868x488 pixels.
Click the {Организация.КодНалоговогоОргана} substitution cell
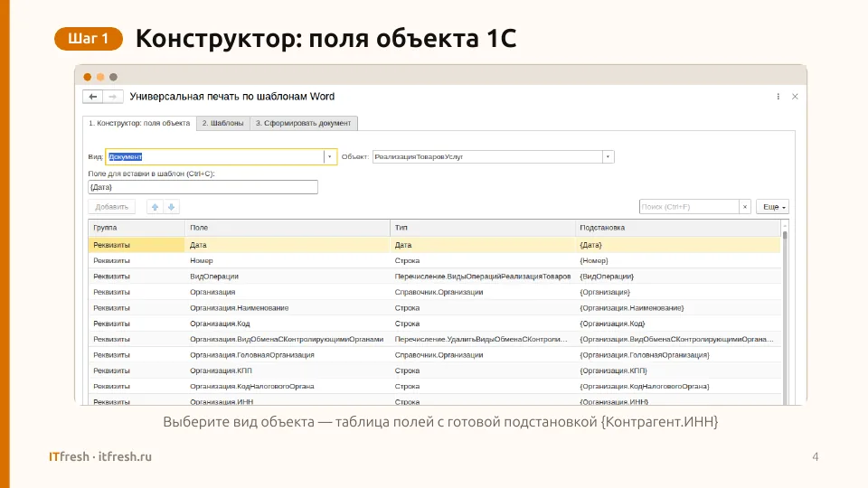tap(677, 387)
